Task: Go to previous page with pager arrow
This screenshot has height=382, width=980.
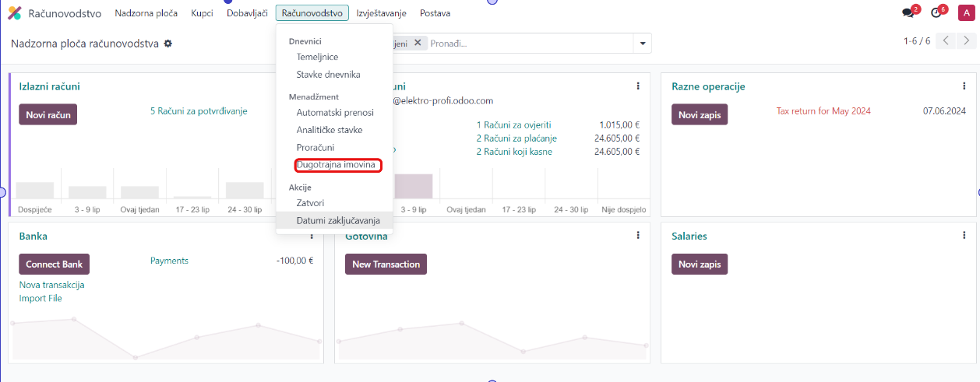Action: coord(946,41)
